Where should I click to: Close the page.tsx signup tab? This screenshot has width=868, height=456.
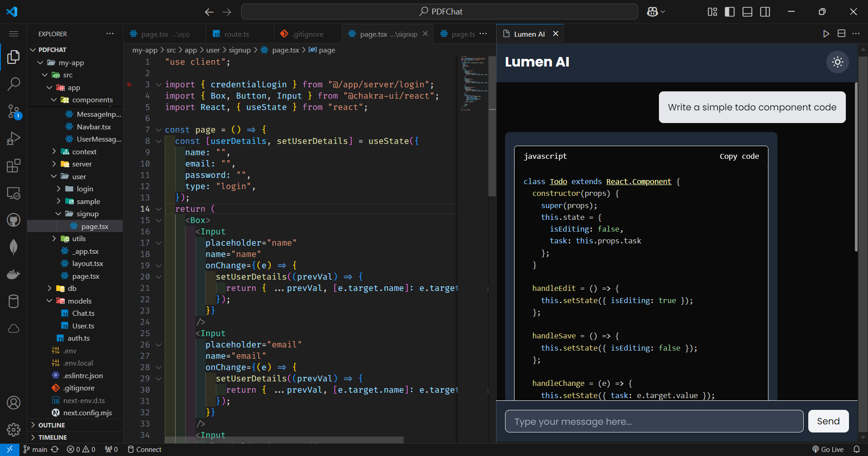(425, 34)
